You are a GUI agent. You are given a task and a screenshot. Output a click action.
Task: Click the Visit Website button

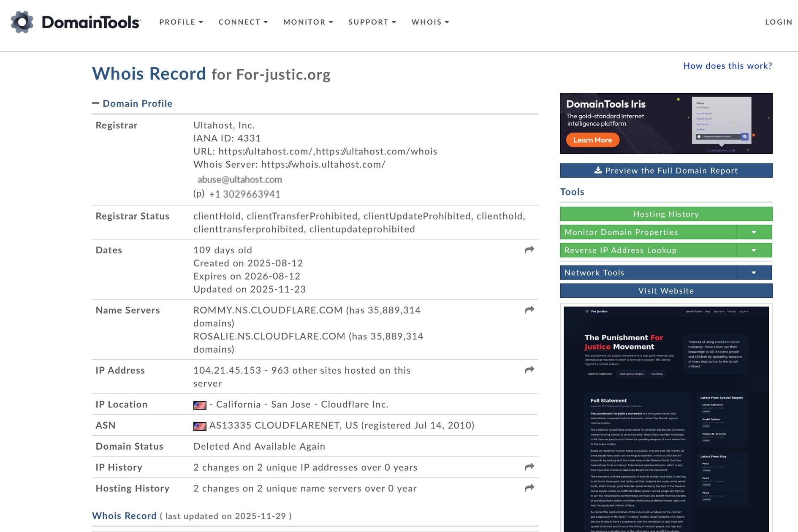click(x=665, y=290)
